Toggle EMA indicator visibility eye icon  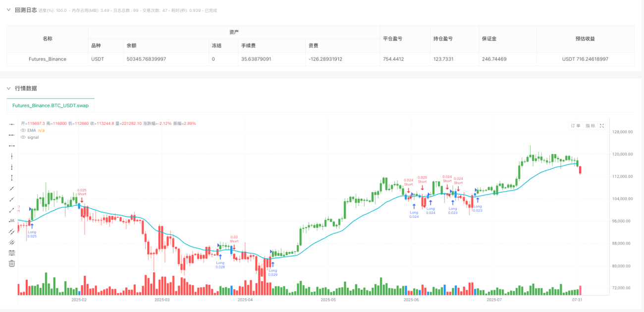click(x=23, y=130)
